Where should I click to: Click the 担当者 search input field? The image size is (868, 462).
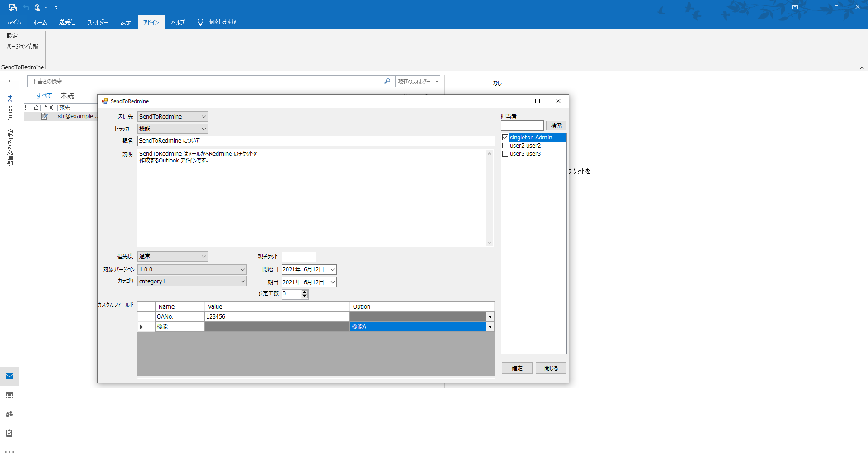point(522,126)
